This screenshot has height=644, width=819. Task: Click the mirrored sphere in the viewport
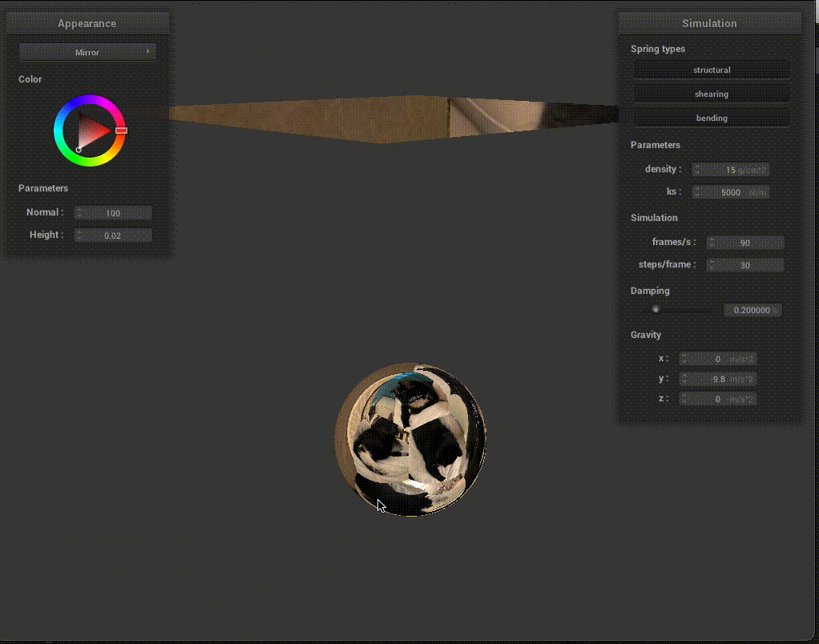point(410,439)
